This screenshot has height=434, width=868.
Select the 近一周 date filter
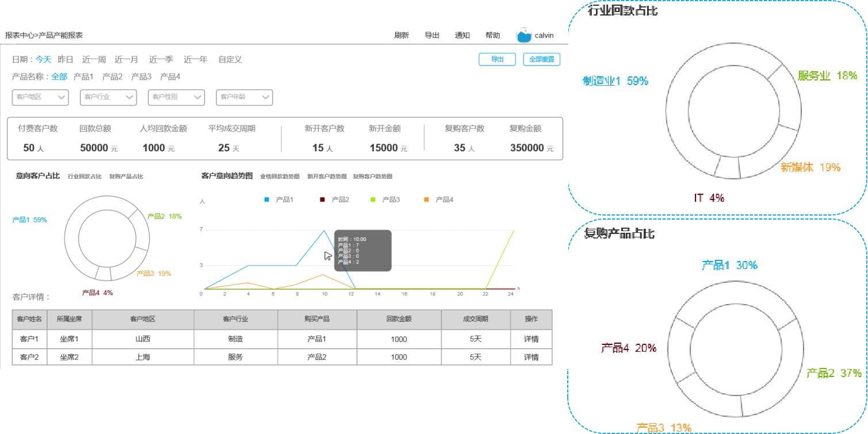point(94,60)
